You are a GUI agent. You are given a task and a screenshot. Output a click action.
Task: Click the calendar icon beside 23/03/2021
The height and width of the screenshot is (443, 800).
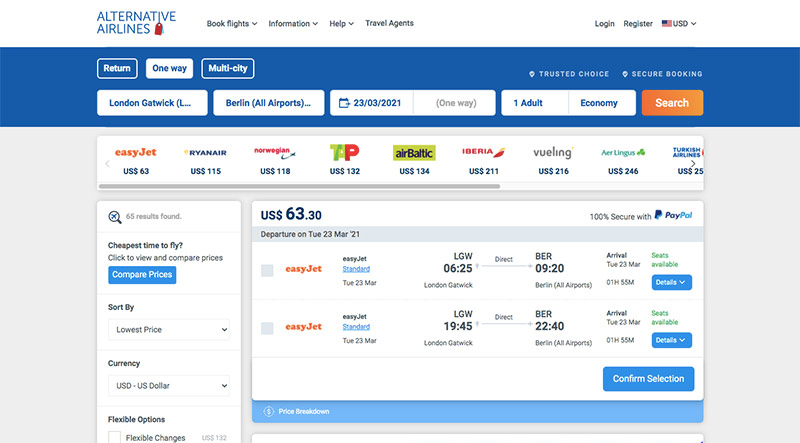point(344,103)
